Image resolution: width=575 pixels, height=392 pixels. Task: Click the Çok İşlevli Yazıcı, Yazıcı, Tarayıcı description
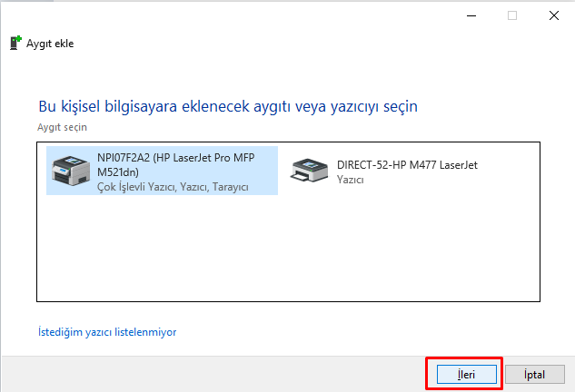pos(173,187)
